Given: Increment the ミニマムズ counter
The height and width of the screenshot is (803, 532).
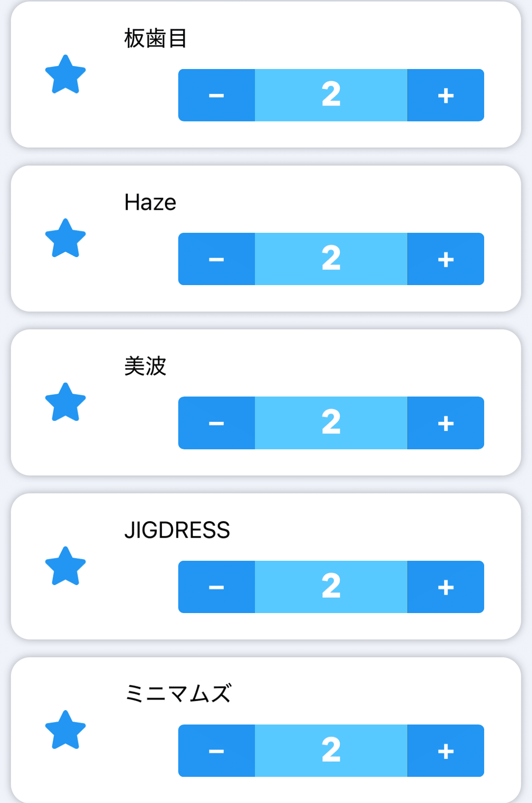Looking at the screenshot, I should pyautogui.click(x=446, y=751).
